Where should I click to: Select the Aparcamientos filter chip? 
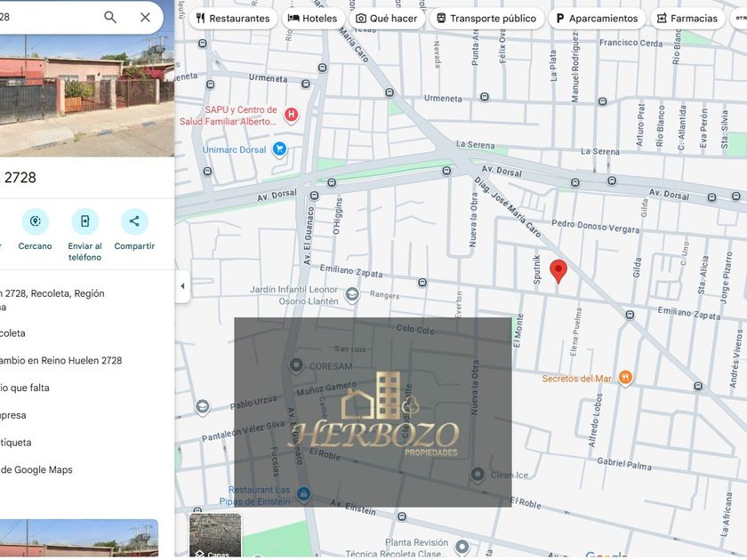(x=597, y=19)
